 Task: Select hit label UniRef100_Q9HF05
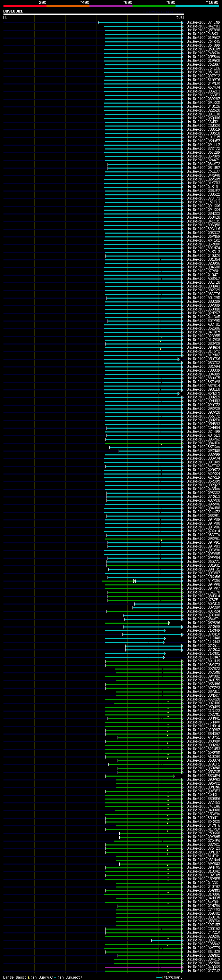coord(203,867)
